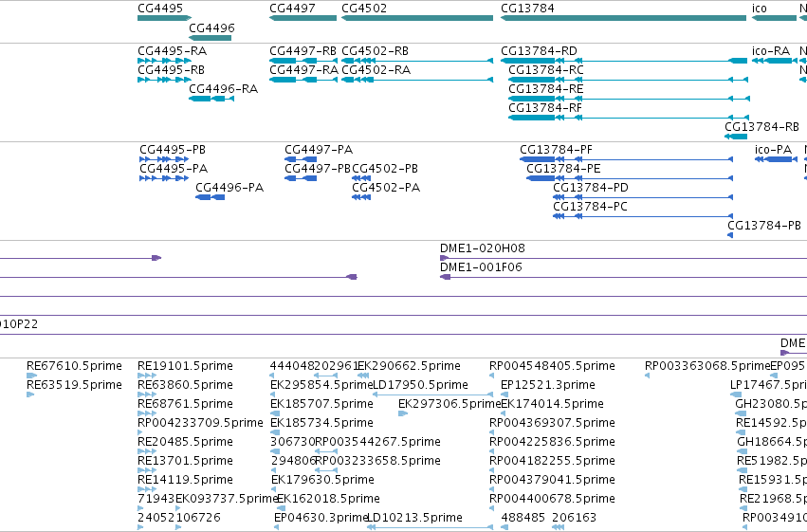The height and width of the screenshot is (532, 807).
Task: Select clone DME1-020H08 label
Action: pos(483,248)
